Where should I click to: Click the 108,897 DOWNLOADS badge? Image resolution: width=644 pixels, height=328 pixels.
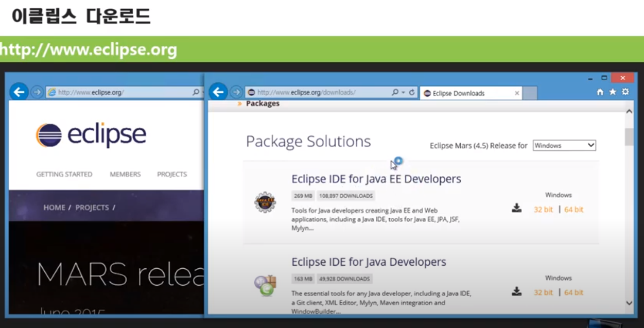coord(346,196)
